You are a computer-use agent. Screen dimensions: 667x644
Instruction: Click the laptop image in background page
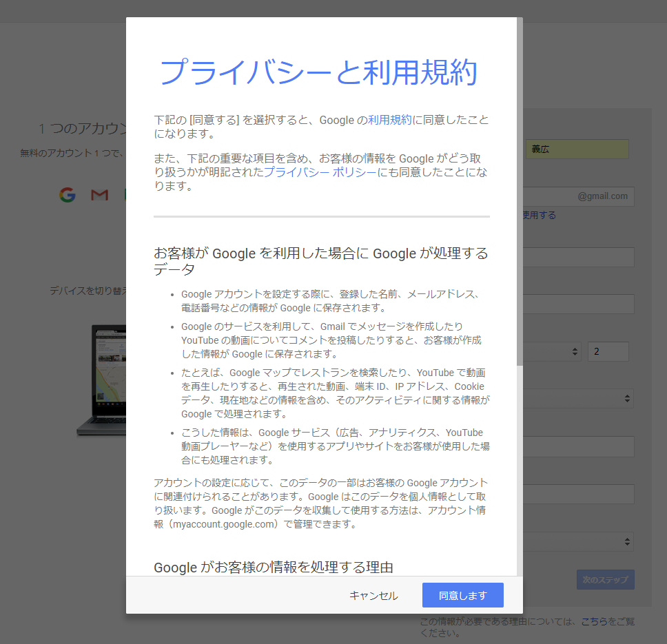tap(101, 380)
